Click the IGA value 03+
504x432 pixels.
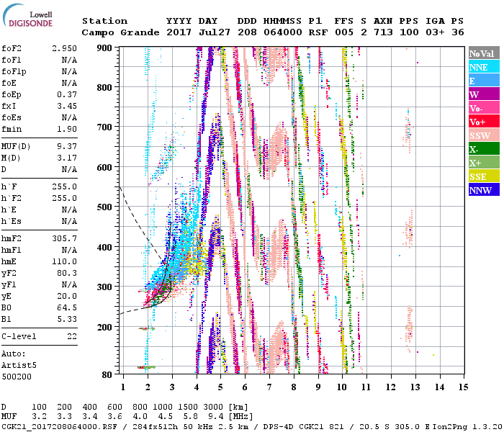[x=435, y=32]
